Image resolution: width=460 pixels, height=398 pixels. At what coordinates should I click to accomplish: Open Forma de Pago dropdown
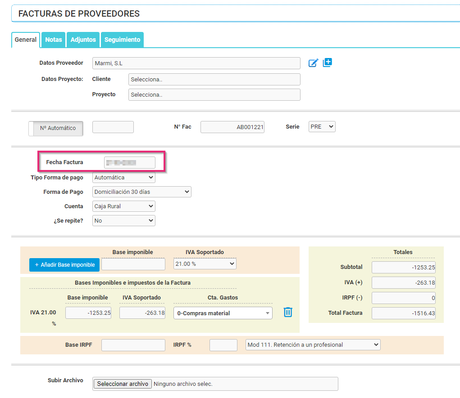[x=142, y=192]
